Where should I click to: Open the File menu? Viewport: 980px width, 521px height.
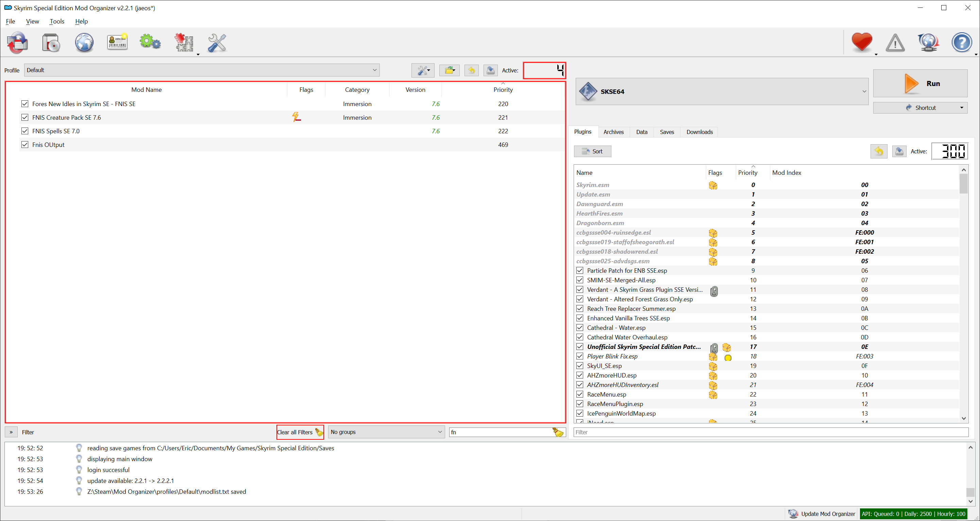(10, 21)
